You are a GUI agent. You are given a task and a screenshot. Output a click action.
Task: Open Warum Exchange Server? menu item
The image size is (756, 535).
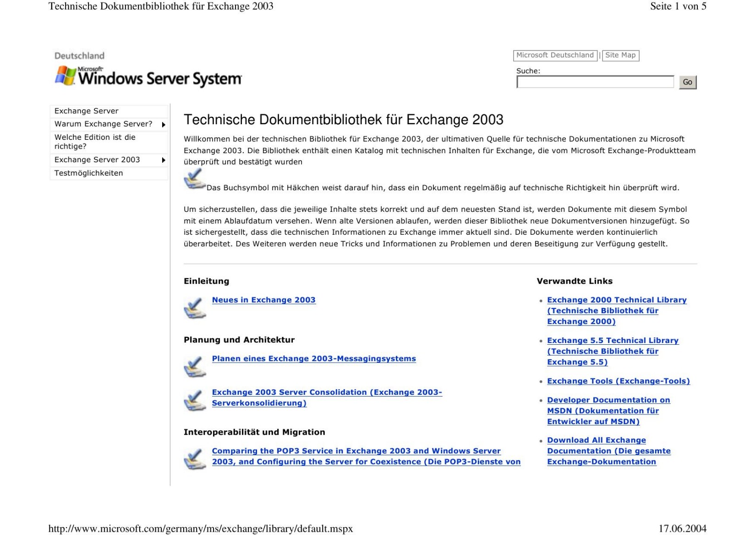[x=109, y=124]
